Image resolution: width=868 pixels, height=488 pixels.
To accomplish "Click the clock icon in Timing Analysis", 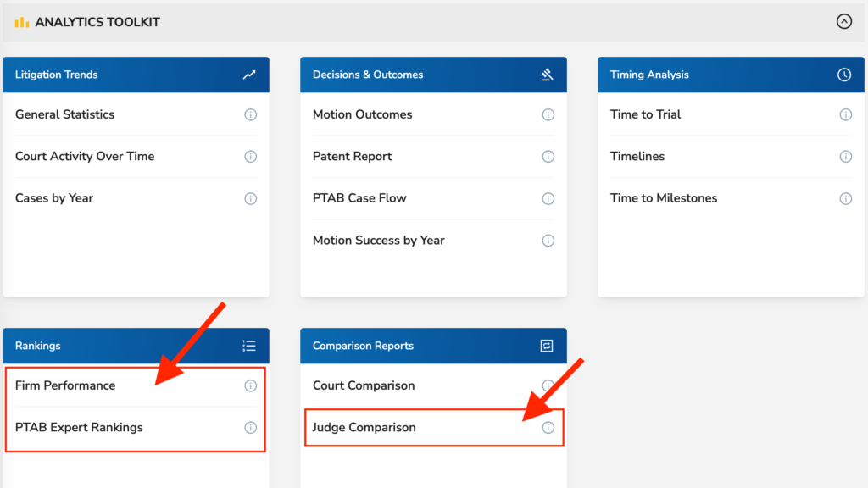I will point(843,75).
